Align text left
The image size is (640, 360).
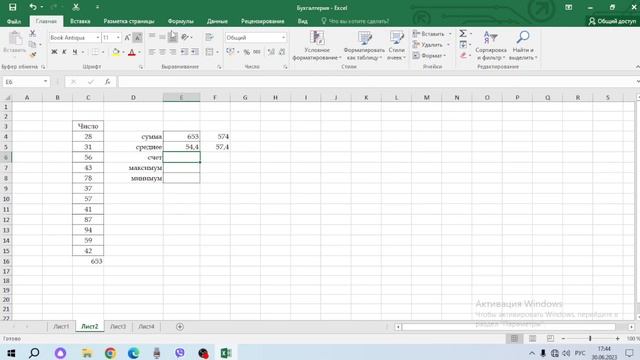152,52
